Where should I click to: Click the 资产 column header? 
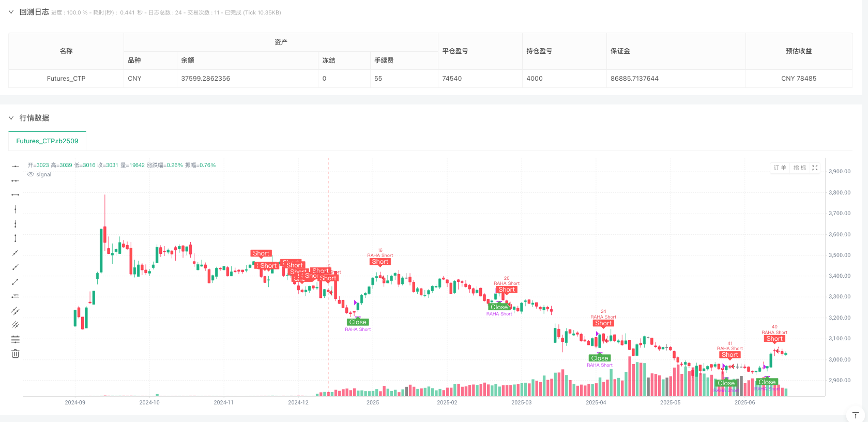(x=281, y=42)
